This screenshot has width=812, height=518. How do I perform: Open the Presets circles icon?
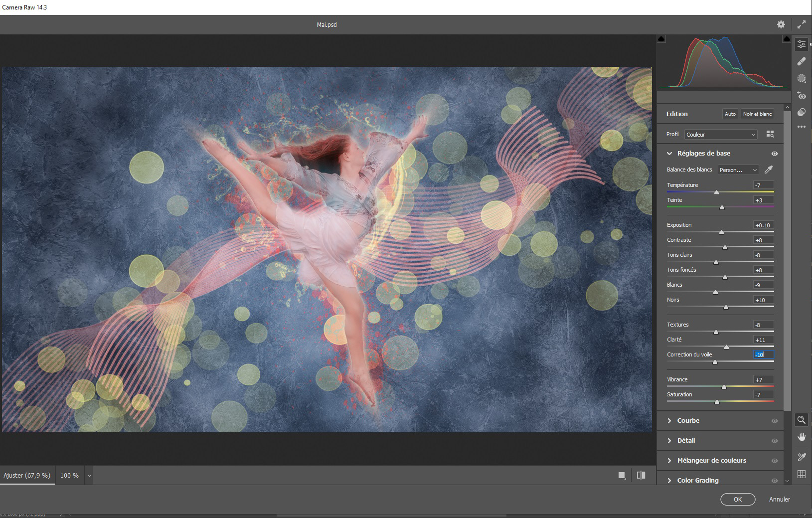pyautogui.click(x=802, y=112)
